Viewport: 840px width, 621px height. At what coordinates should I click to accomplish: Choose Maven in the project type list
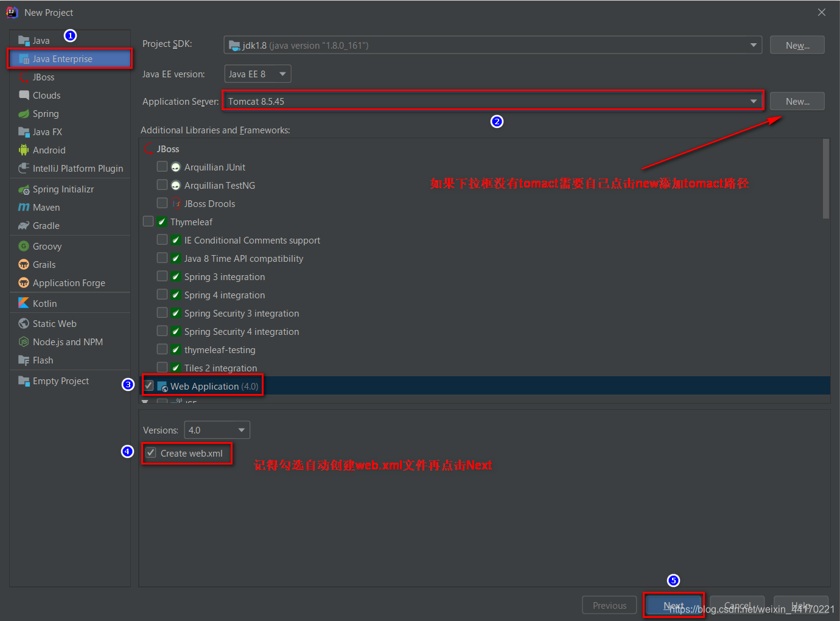pos(70,208)
